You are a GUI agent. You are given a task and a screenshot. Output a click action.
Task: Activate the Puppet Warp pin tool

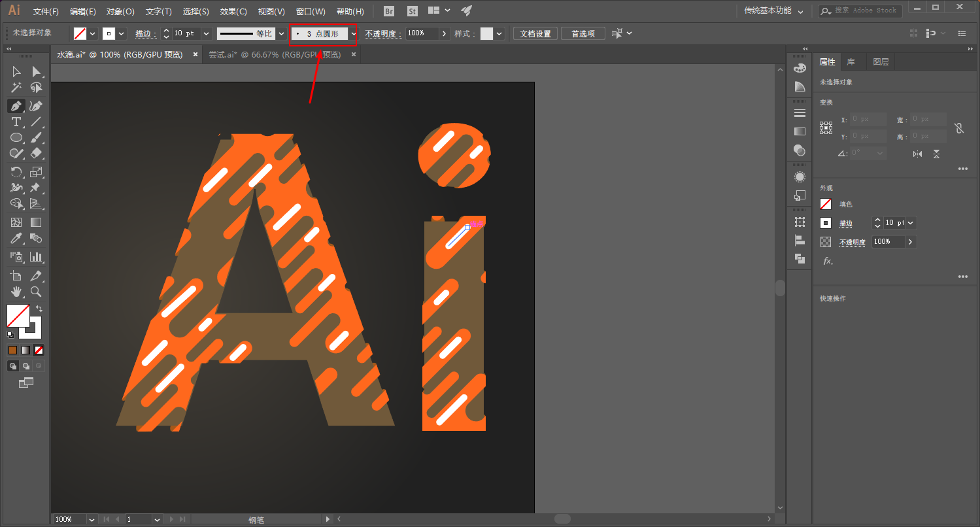(36, 188)
